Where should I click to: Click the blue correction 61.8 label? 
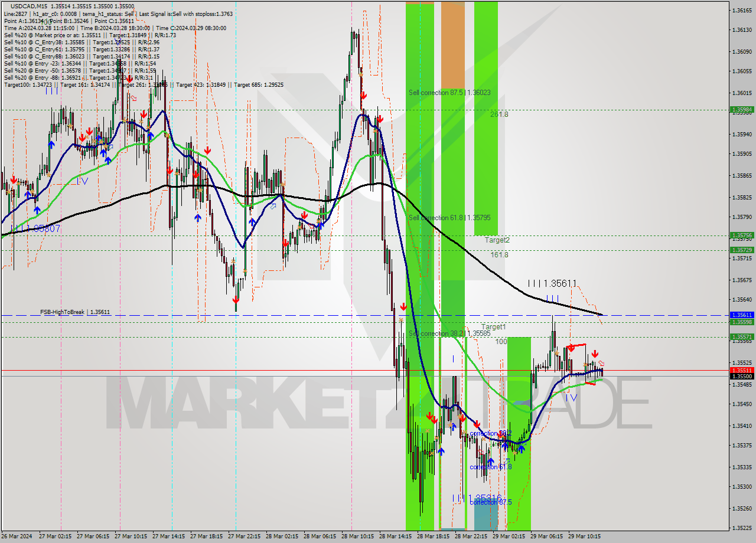(491, 467)
